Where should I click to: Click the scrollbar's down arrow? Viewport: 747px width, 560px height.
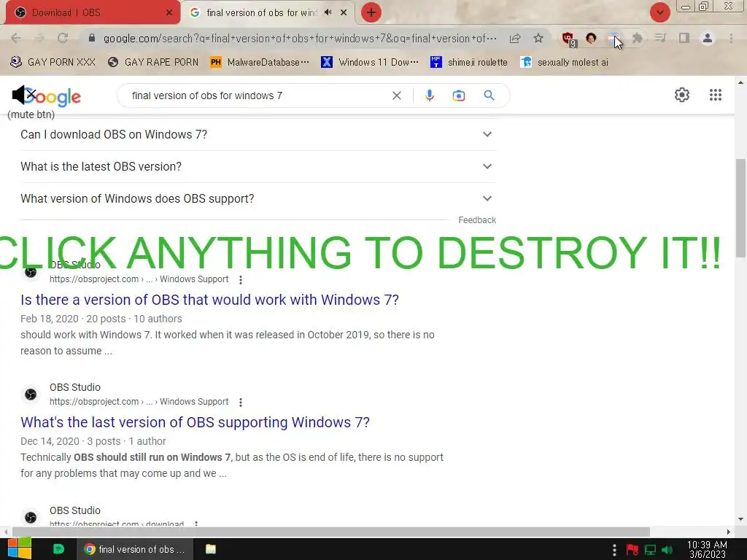pos(740,519)
